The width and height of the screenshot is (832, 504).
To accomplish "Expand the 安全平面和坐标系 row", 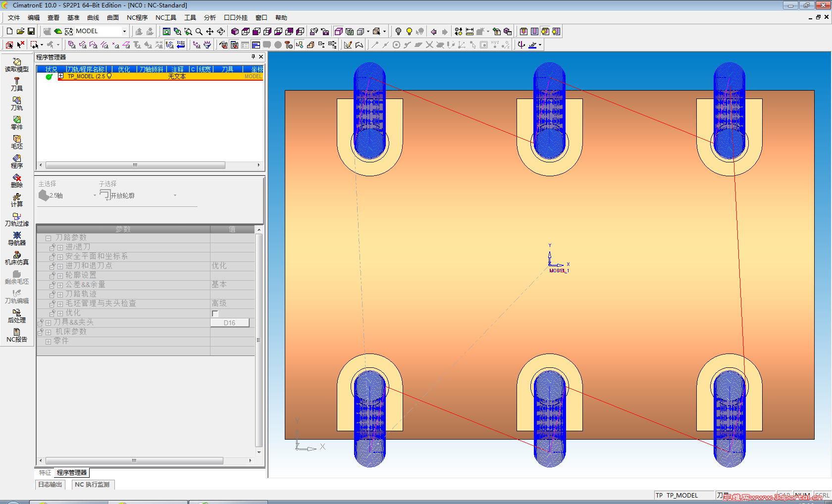I will 60,257.
